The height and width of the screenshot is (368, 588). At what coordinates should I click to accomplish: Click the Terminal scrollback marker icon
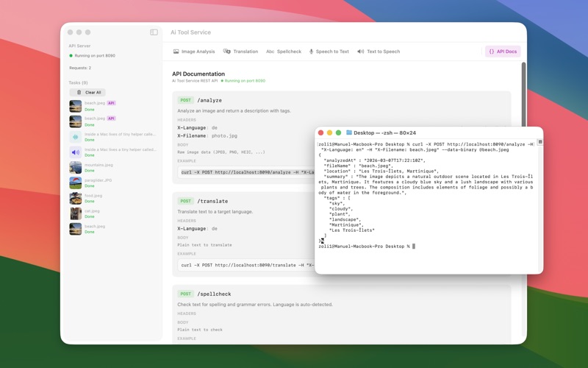coord(540,142)
